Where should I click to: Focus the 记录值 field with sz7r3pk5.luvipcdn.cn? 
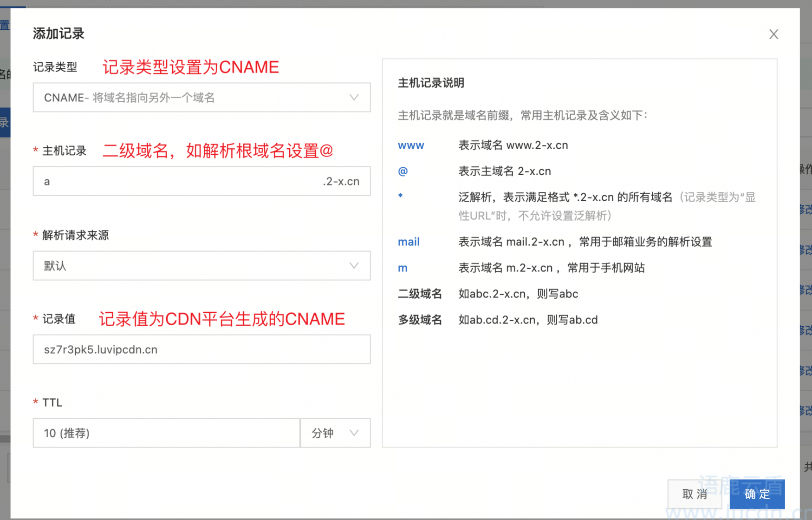click(x=201, y=349)
